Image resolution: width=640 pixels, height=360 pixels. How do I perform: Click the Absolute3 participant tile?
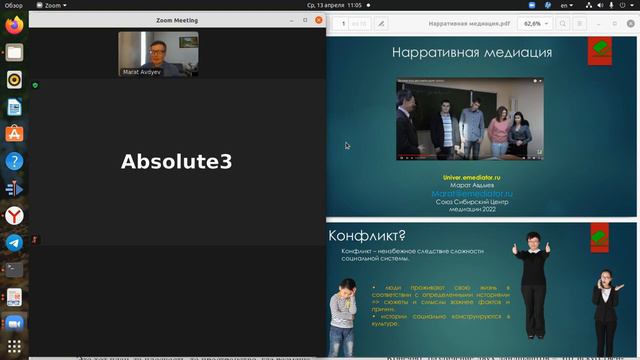click(x=177, y=162)
